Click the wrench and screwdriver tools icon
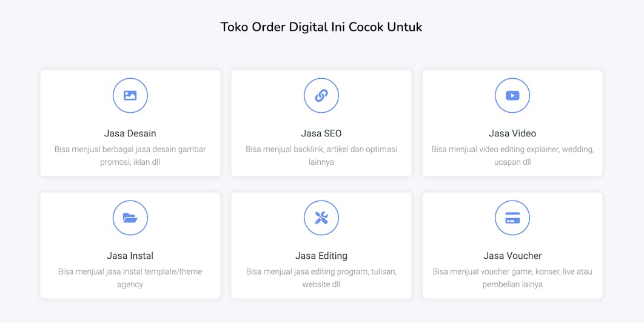The image size is (644, 323). tap(321, 218)
